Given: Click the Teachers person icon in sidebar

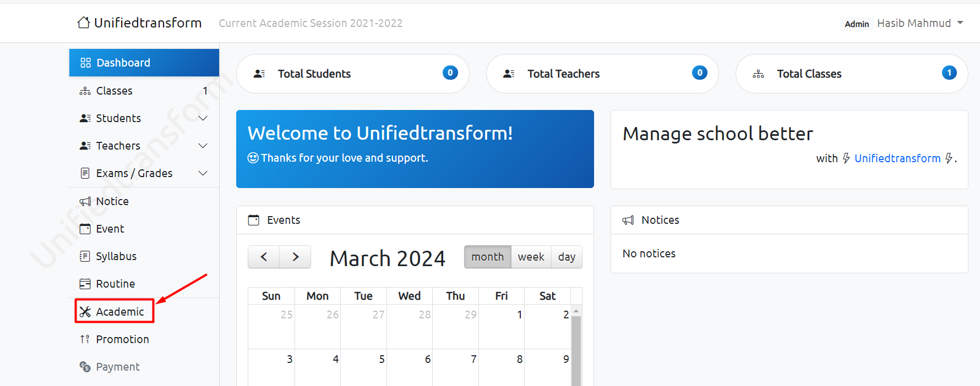Looking at the screenshot, I should pyautogui.click(x=85, y=146).
